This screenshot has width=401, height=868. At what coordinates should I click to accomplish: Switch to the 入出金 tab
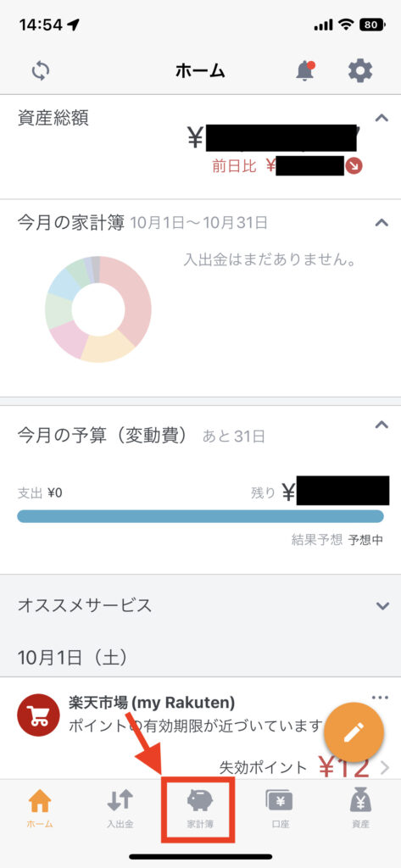click(120, 809)
